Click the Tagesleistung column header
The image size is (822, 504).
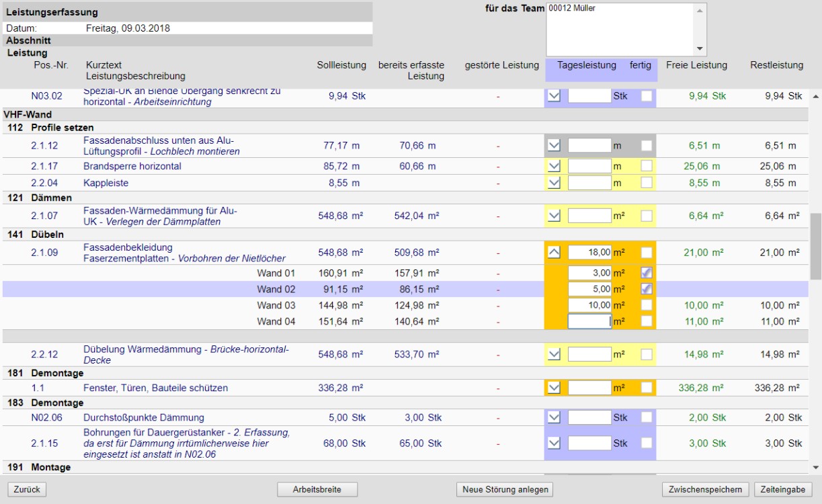587,65
